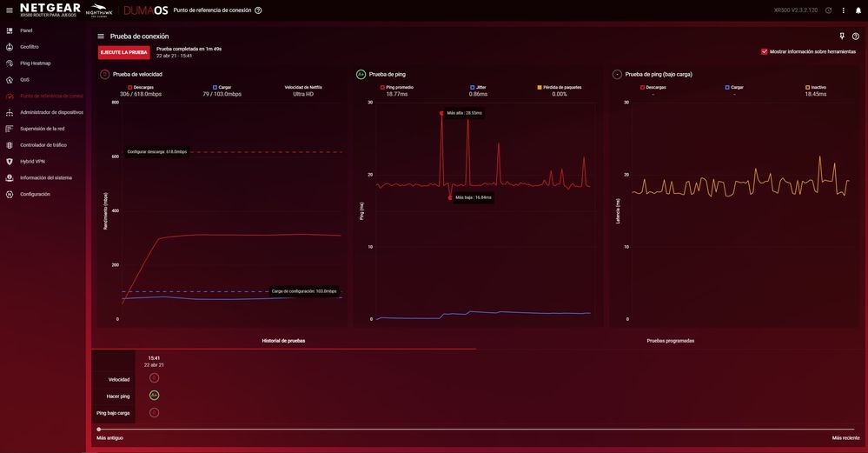This screenshot has width=868, height=453.
Task: Collapse the main hamburger sidebar menu
Action: pyautogui.click(x=10, y=10)
